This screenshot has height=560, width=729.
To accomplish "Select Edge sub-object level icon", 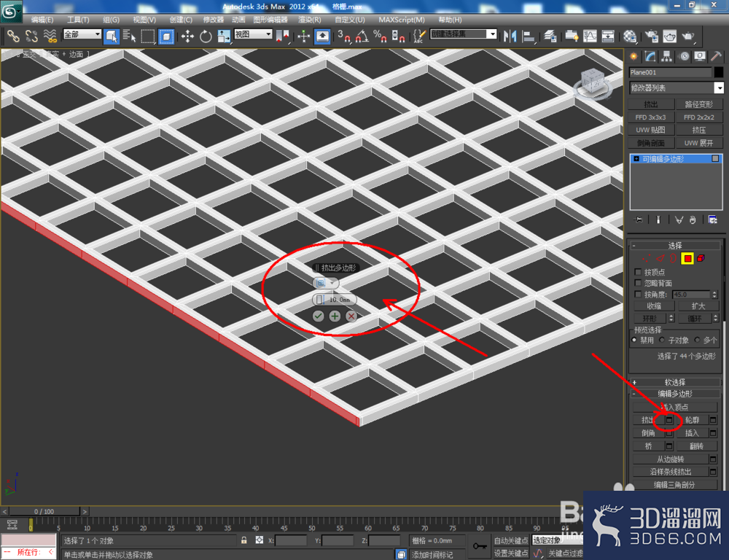I will [x=660, y=259].
